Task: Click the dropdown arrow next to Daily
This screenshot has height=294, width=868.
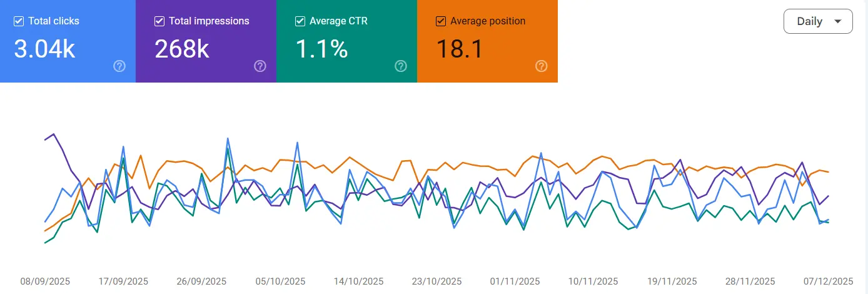Action: [x=837, y=21]
